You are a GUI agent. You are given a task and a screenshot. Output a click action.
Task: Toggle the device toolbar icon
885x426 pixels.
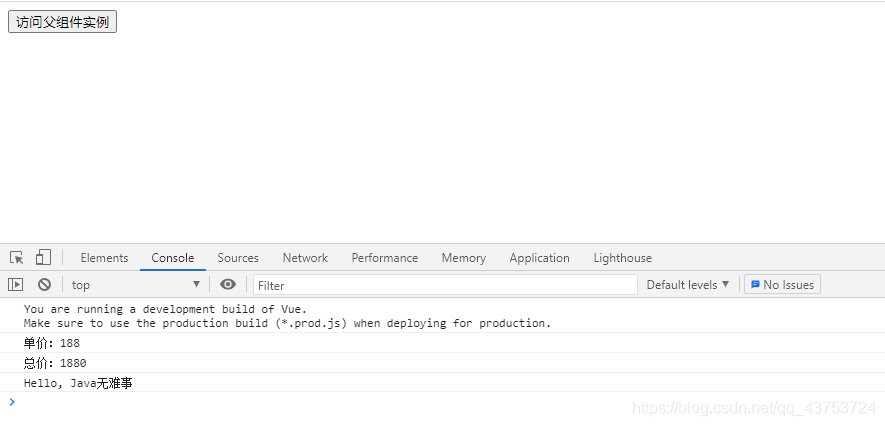click(43, 258)
